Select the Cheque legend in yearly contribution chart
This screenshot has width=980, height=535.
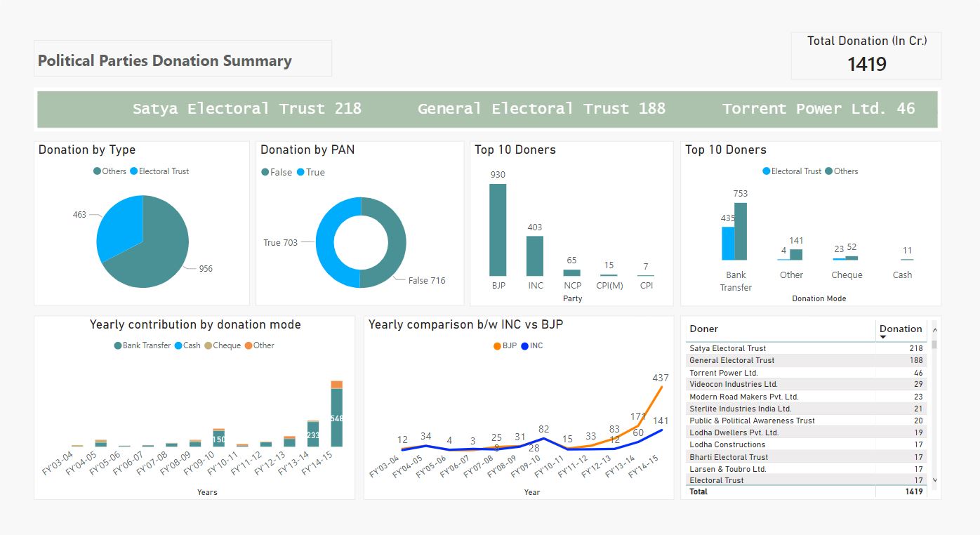click(x=223, y=345)
